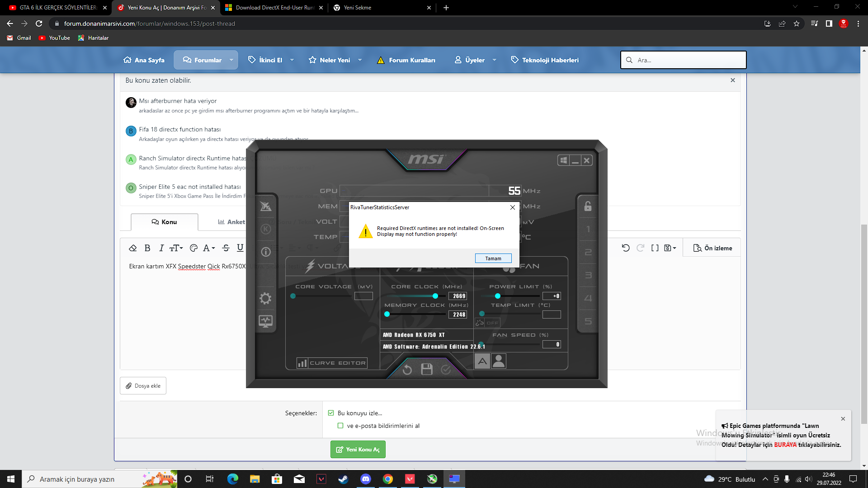Switch to Konu tab
Image resolution: width=868 pixels, height=488 pixels.
pos(165,222)
